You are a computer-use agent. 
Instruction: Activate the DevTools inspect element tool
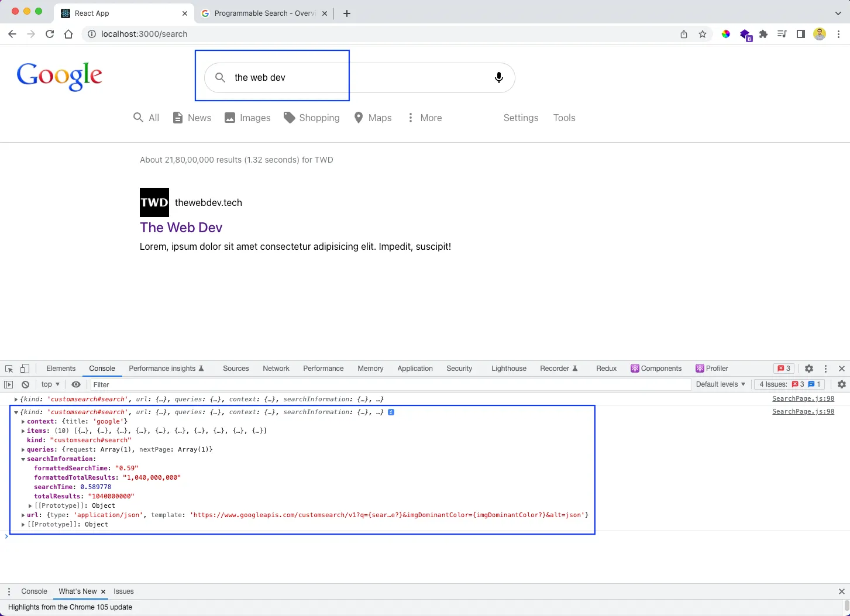coord(9,369)
